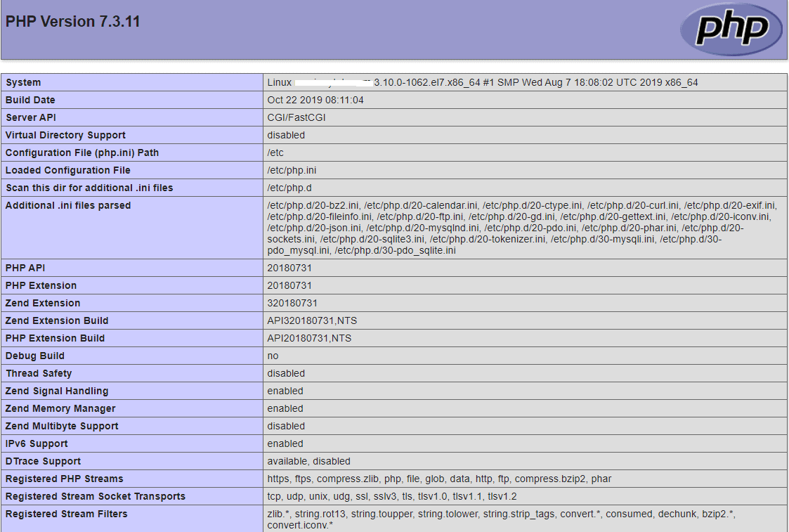Image resolution: width=789 pixels, height=532 pixels.
Task: Click the DTrace Support label
Action: [x=44, y=462]
